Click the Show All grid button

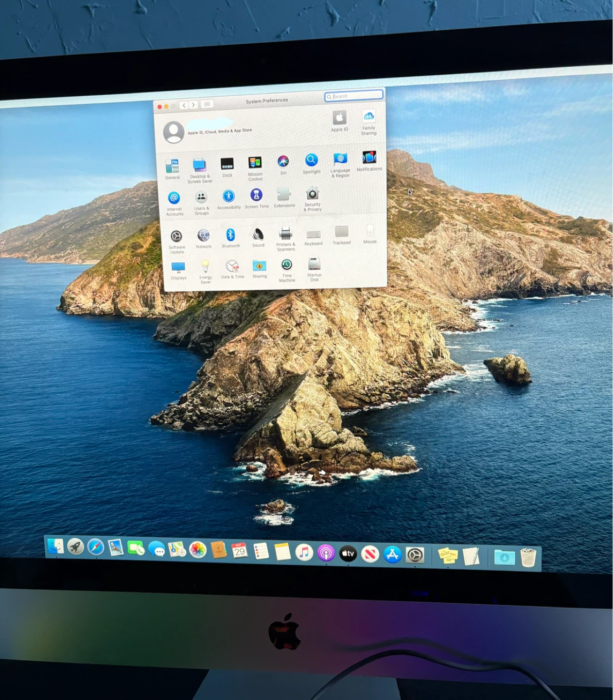[207, 104]
